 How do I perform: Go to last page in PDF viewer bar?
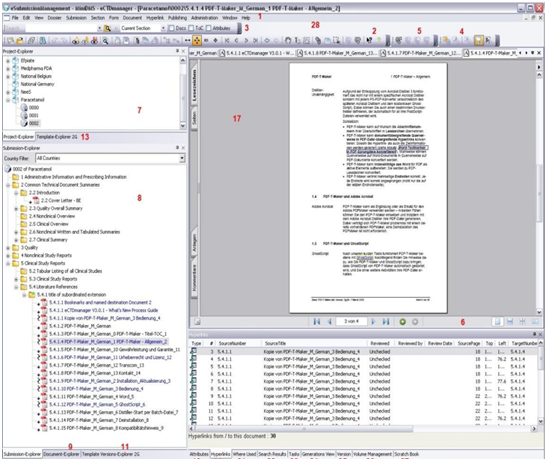click(386, 322)
